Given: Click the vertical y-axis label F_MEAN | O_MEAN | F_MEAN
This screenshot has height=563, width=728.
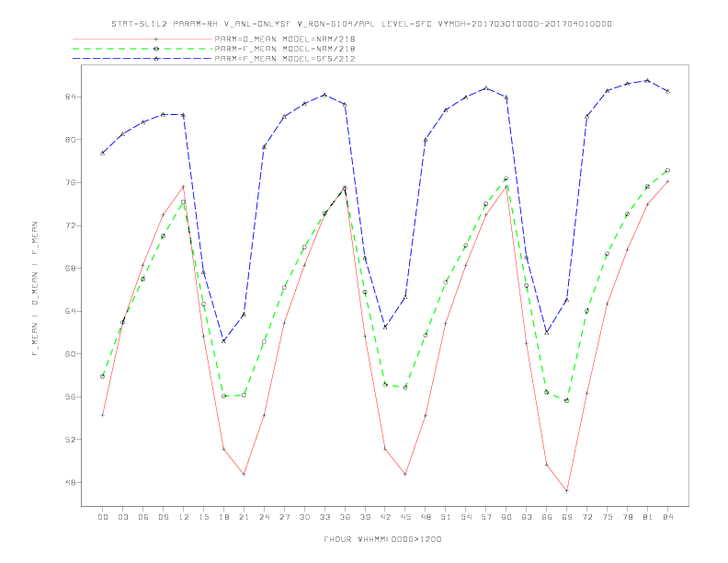Looking at the screenshot, I should click(35, 289).
